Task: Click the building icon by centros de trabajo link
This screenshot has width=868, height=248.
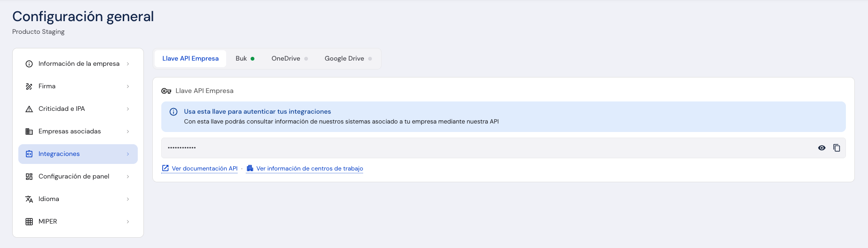Action: coord(250,168)
